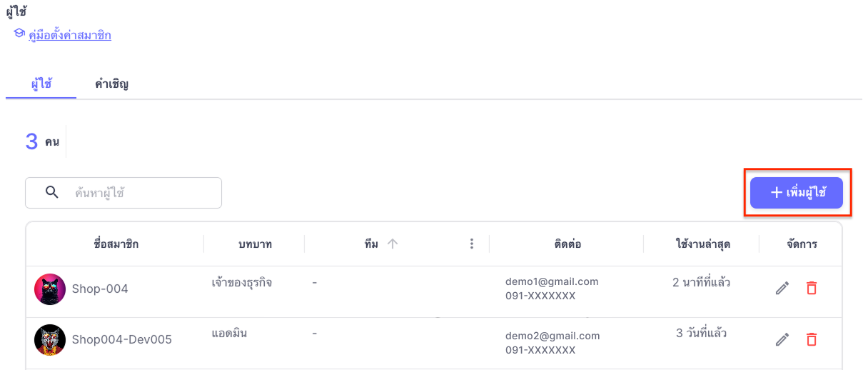Click the pencil edit icon for Shop-004
Image resolution: width=868 pixels, height=370 pixels.
tap(782, 289)
